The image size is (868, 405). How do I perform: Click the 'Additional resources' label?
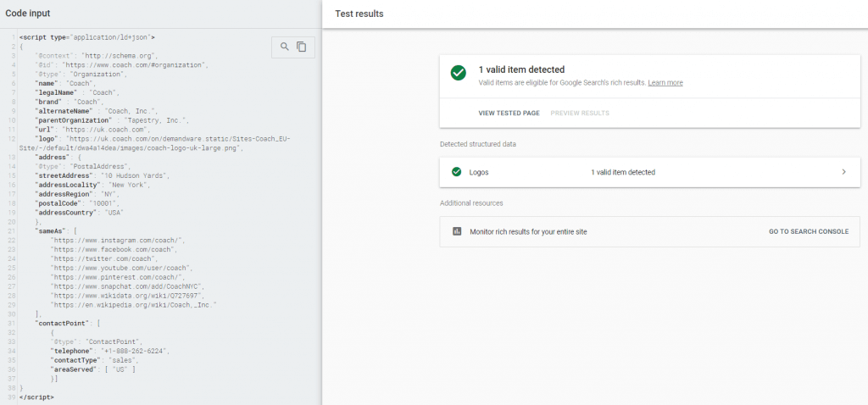471,203
